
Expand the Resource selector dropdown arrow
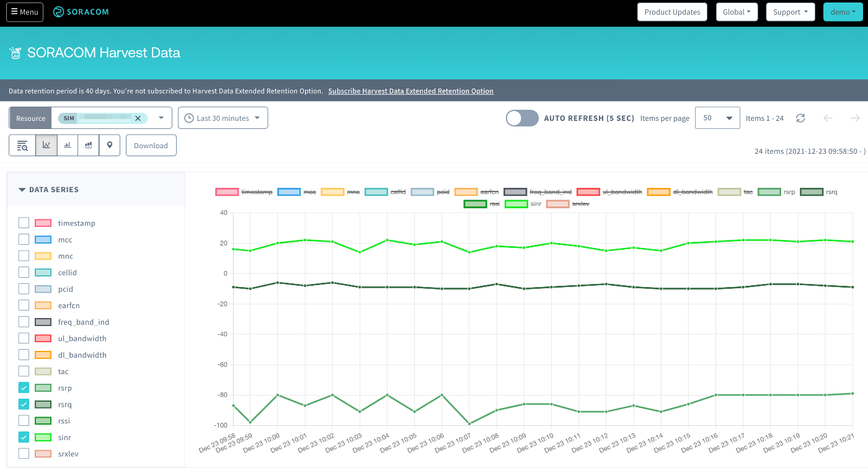161,118
